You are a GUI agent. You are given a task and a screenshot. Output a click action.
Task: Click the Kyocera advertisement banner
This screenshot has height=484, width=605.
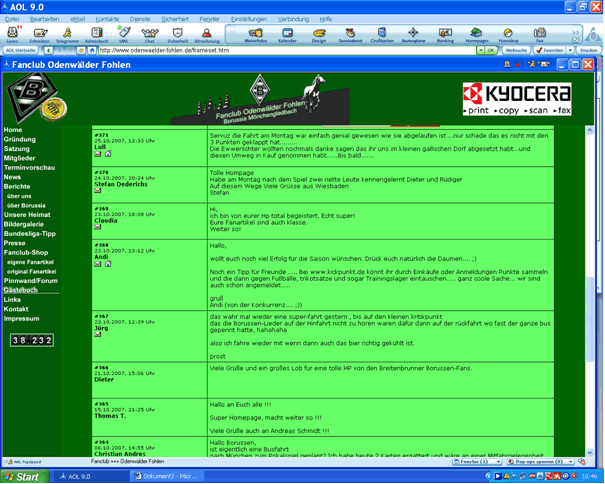(x=517, y=99)
